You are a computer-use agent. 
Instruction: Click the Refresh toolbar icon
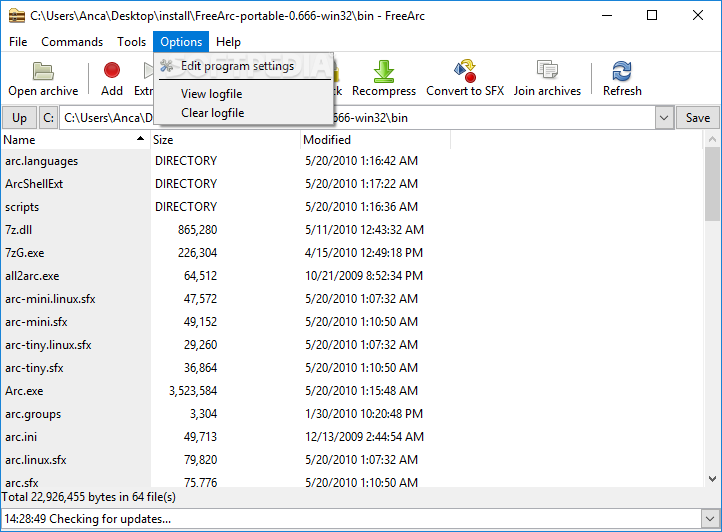pos(622,71)
